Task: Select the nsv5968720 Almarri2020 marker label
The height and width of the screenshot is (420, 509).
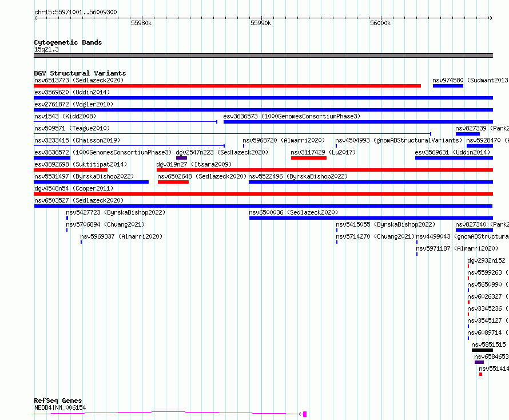Action: [x=284, y=140]
